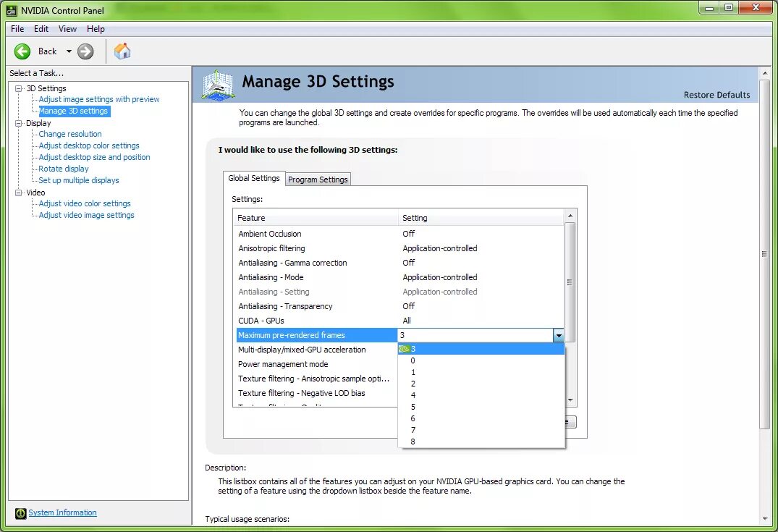778x532 pixels.
Task: Click settings list scroll-down arrow
Action: (570, 400)
